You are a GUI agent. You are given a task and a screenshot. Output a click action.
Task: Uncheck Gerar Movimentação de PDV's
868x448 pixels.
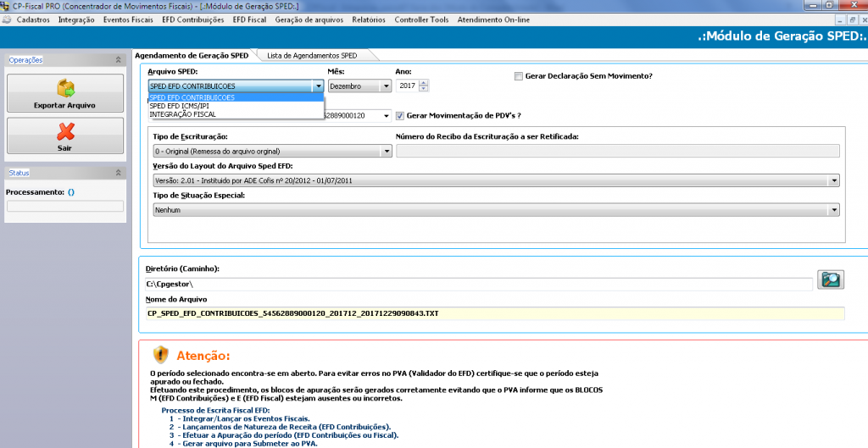400,115
